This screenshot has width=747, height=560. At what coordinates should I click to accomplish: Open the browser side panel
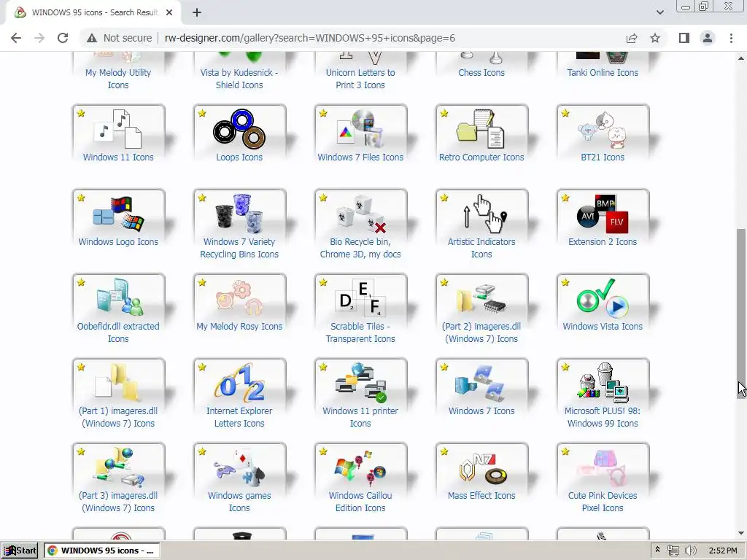coord(684,38)
